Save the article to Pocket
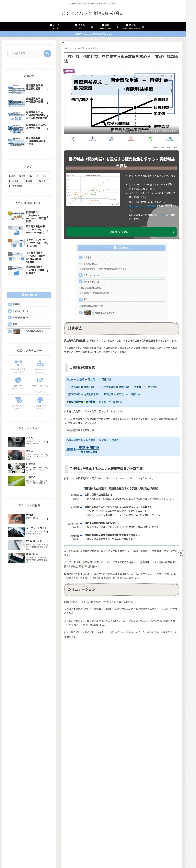The height and width of the screenshot is (868, 196). coord(131,138)
